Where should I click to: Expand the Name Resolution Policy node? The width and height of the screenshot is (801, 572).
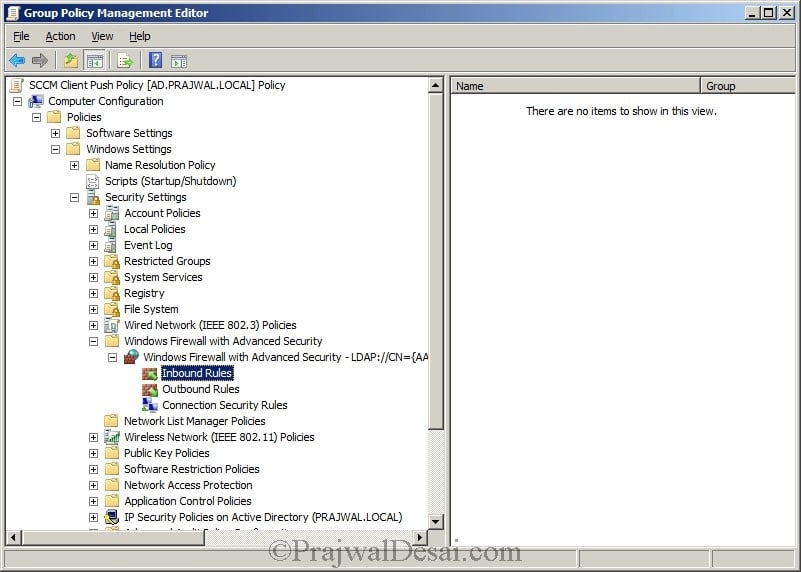pos(74,165)
